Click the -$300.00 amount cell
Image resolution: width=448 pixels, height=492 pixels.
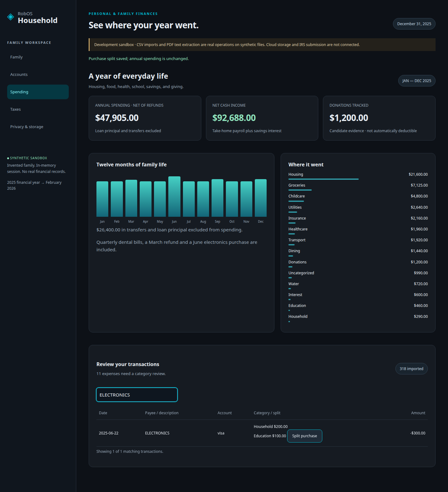click(x=418, y=433)
